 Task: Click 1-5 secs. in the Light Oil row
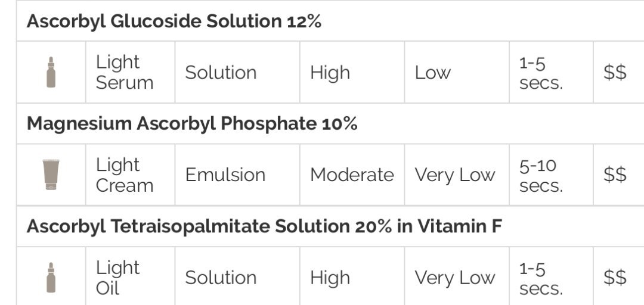(x=540, y=278)
